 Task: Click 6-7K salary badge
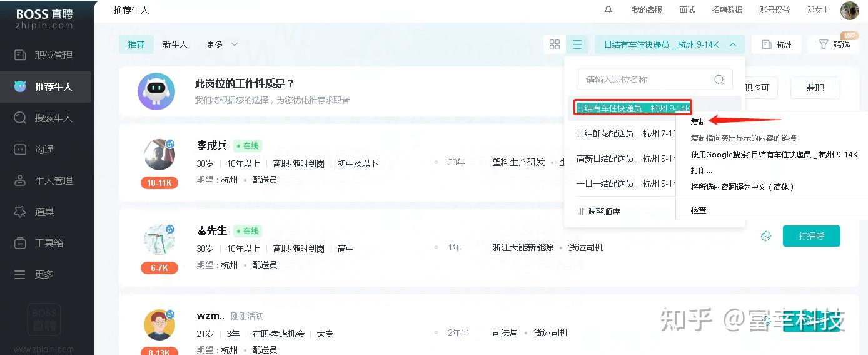point(159,268)
